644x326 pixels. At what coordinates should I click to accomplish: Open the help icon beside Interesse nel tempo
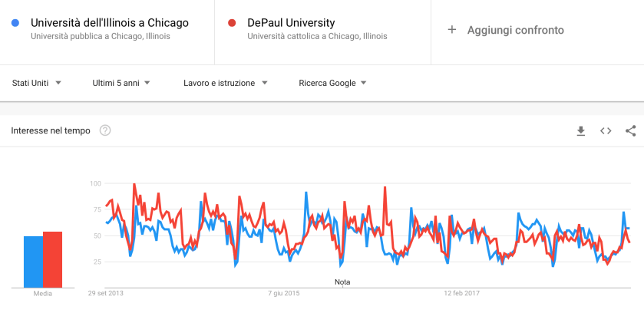(105, 131)
